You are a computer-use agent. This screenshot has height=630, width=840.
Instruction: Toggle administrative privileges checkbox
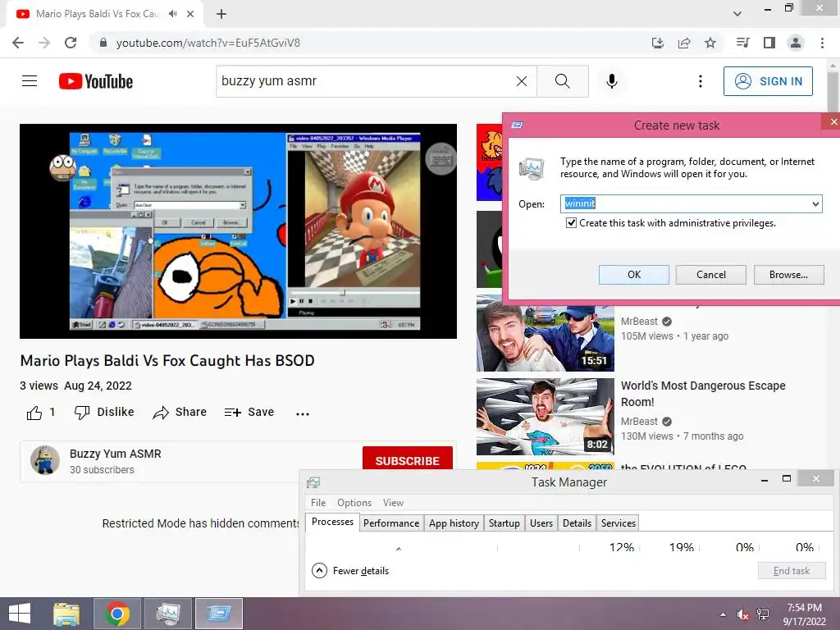click(571, 223)
